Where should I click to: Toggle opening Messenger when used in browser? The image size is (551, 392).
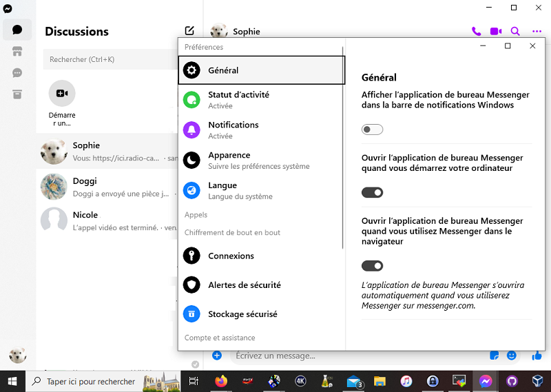point(372,266)
